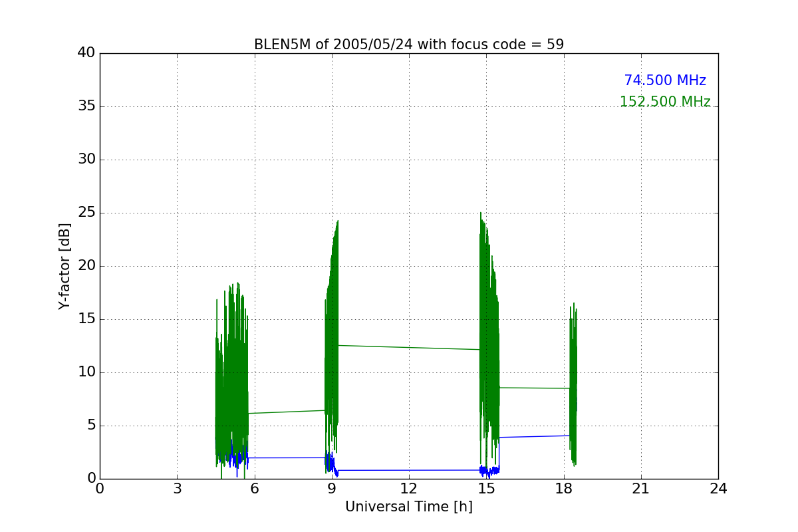Click the y-axis tick label 30
Image resolution: width=798 pixels, height=532 pixels.
pyautogui.click(x=86, y=160)
